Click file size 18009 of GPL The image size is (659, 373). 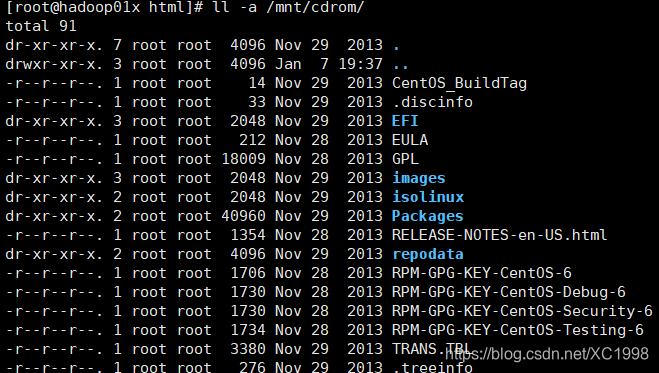(244, 159)
